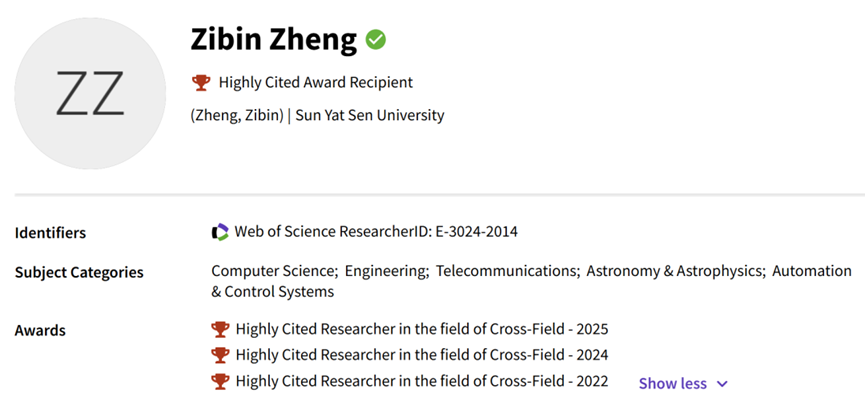
Task: Click the Computer Science subject category
Action: pos(271,271)
